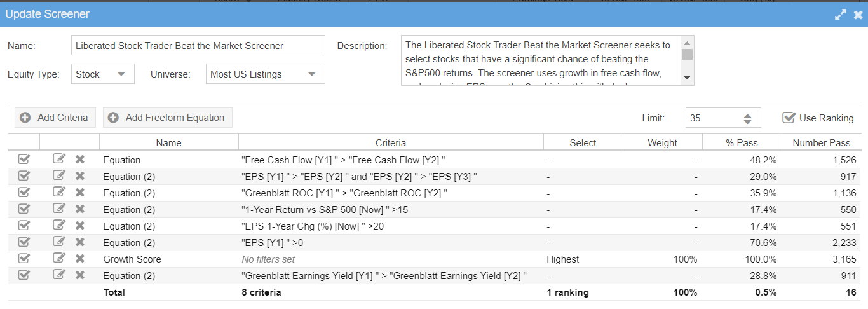Click the 2,233 number pass cell
868x309 pixels.
(x=844, y=242)
